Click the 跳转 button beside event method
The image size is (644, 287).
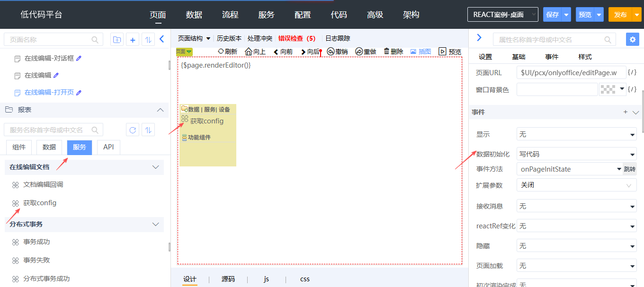[629, 169]
